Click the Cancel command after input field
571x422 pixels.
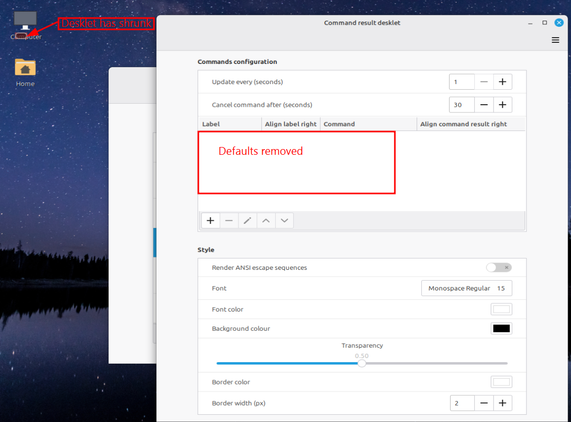[462, 105]
